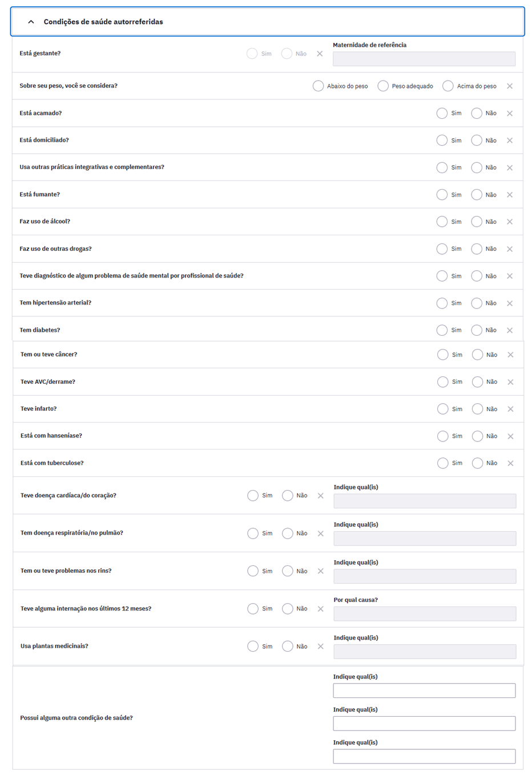Image resolution: width=532 pixels, height=779 pixels.
Task: Select Sim for Teve AVC/derrame
Action: pos(443,382)
